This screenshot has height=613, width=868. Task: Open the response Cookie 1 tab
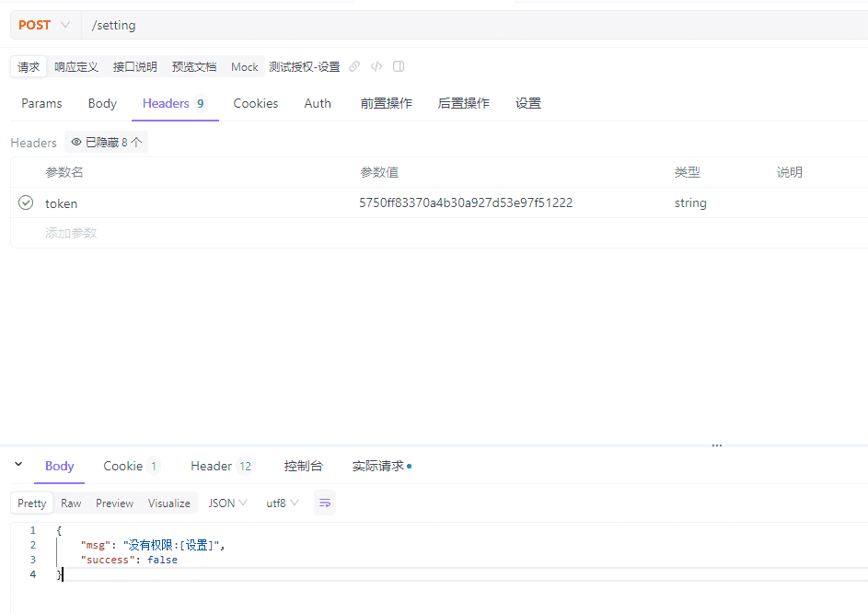(132, 467)
